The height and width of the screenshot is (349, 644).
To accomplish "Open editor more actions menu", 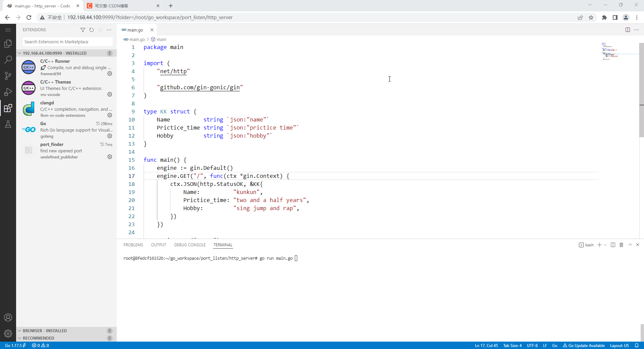I will (636, 30).
